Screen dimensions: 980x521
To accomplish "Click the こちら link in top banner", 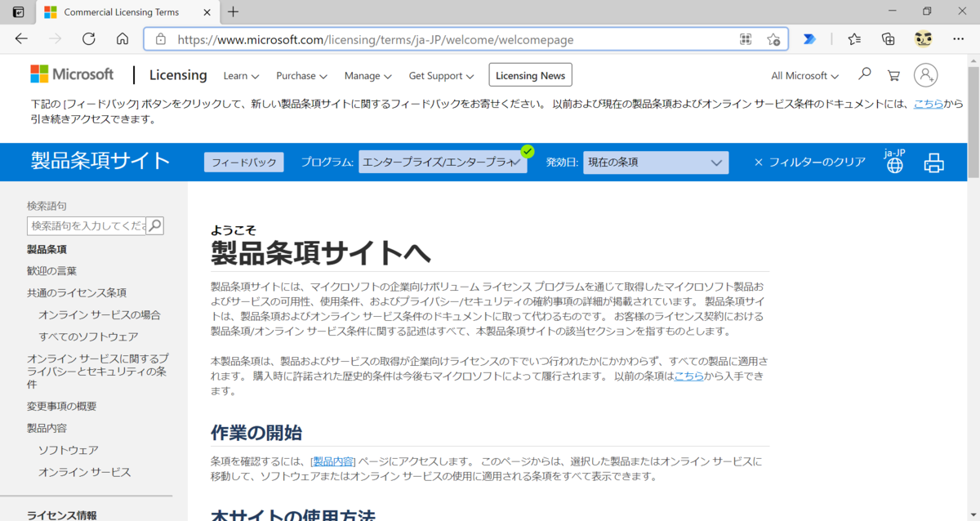I will tap(929, 104).
